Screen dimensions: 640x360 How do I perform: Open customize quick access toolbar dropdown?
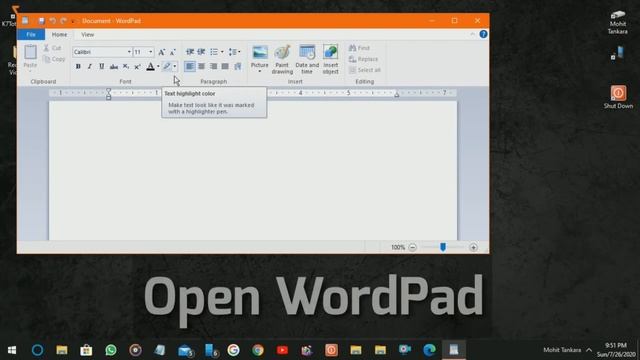click(73, 21)
